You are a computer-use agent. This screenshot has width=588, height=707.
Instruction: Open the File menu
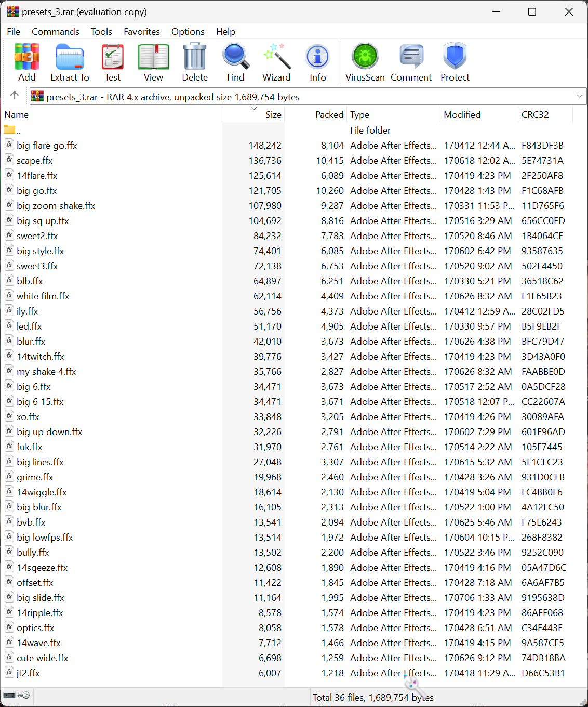click(x=14, y=32)
